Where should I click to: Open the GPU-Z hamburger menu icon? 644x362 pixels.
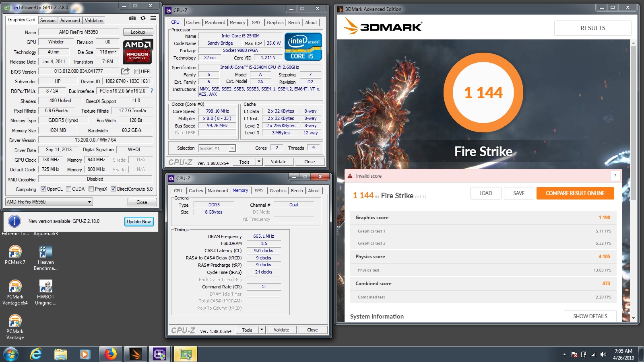coord(153,18)
